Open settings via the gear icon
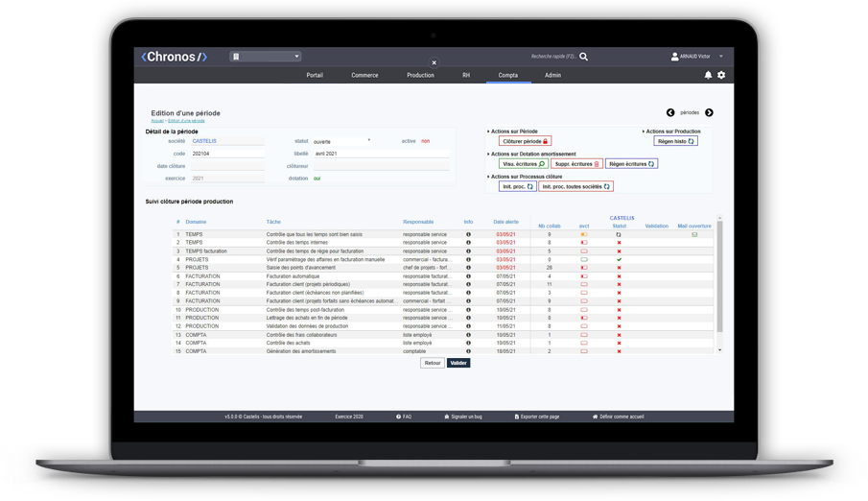Image resolution: width=868 pixels, height=501 pixels. pos(721,75)
